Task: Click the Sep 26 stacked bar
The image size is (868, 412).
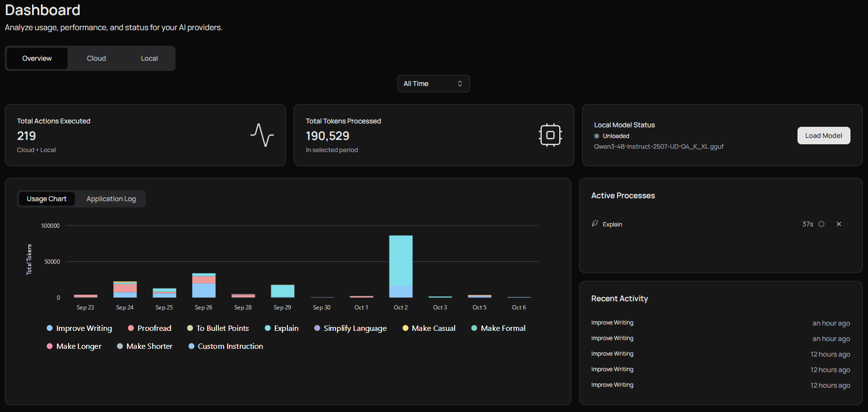Action: coord(204,286)
